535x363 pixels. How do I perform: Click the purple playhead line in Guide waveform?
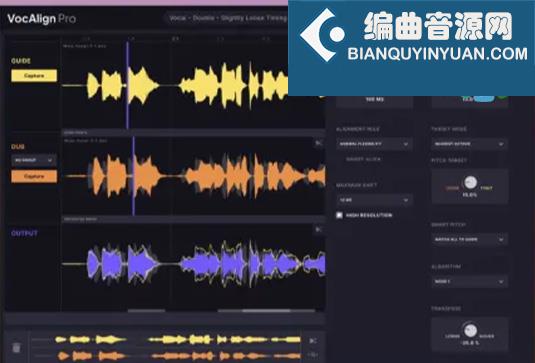point(128,85)
